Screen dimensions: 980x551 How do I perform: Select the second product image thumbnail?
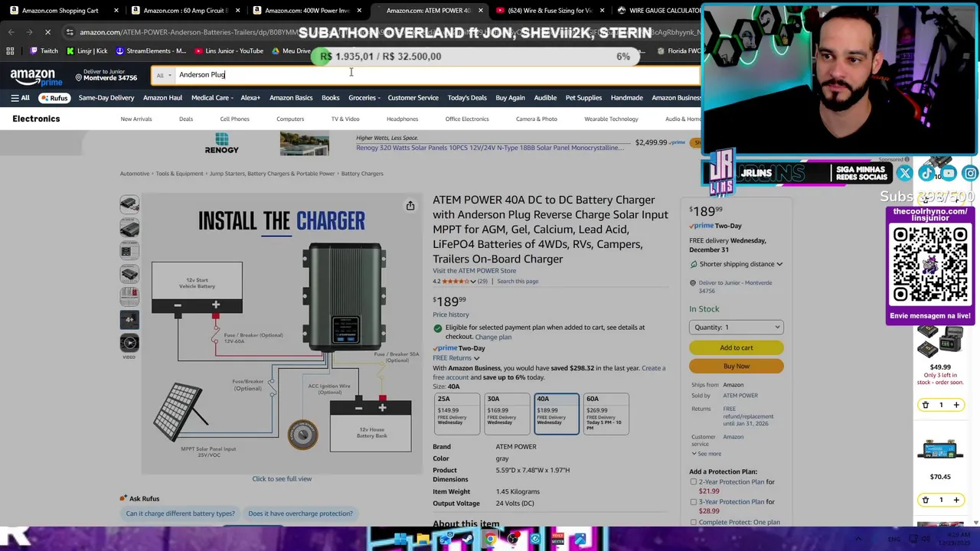click(x=129, y=227)
